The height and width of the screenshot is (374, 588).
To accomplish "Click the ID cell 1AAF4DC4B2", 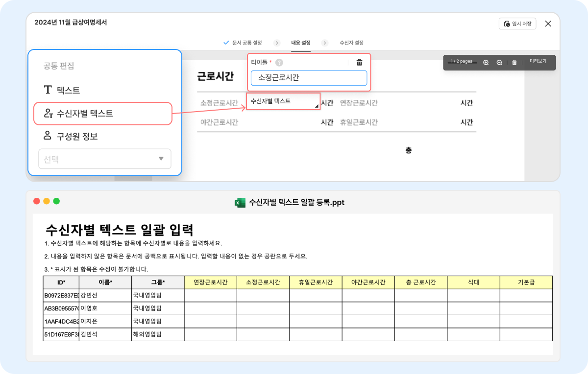I will click(x=61, y=322).
